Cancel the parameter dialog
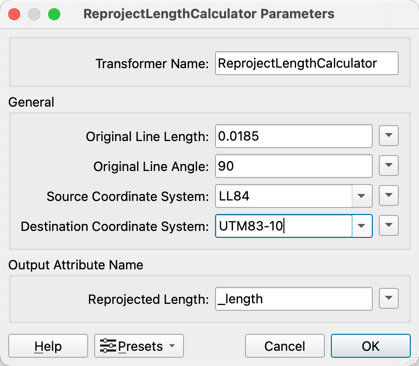This screenshot has width=419, height=366. click(285, 346)
